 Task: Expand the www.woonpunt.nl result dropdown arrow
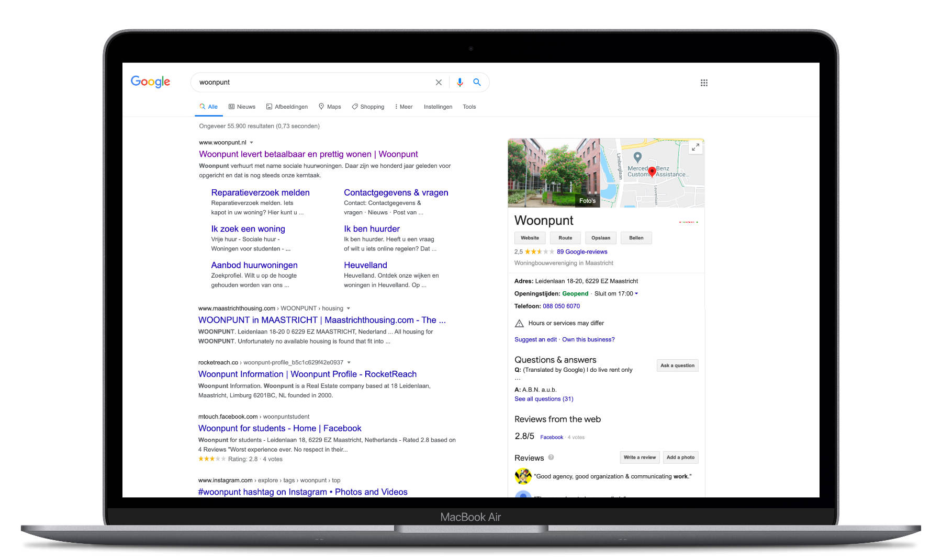tap(251, 142)
